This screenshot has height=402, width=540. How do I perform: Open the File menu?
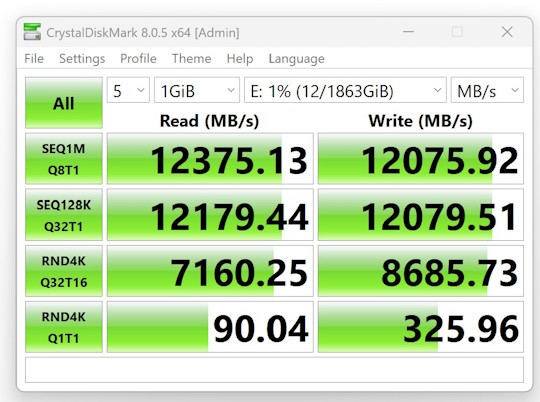pyautogui.click(x=34, y=59)
